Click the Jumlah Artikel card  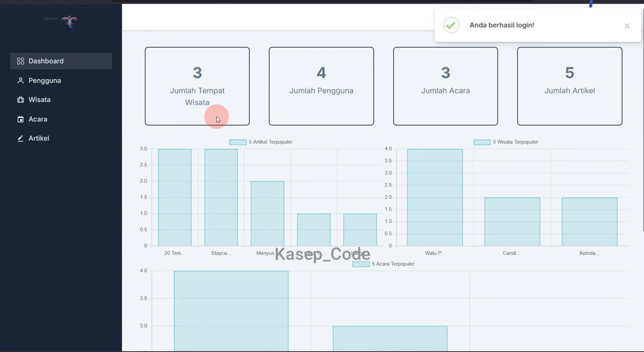coord(569,86)
